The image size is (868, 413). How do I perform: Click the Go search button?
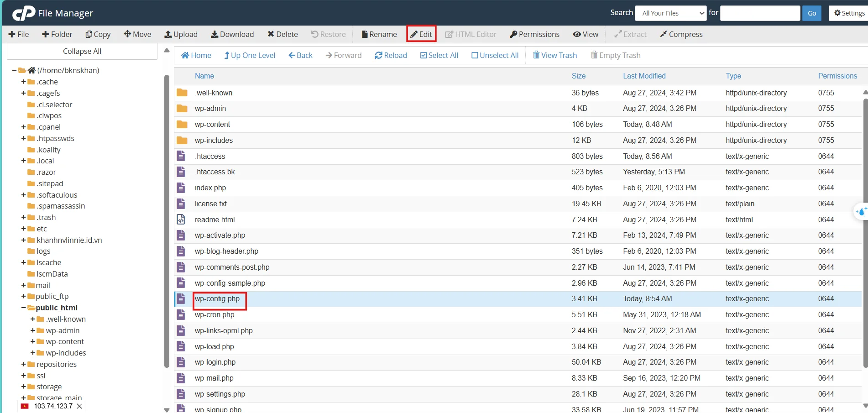point(812,13)
